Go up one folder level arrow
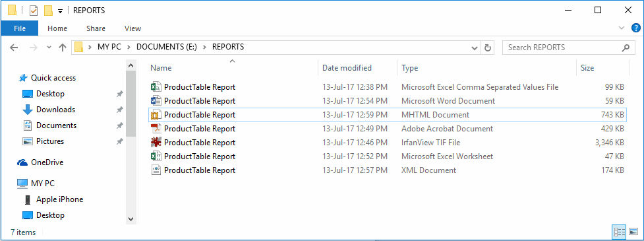The height and width of the screenshot is (241, 644). click(x=63, y=48)
